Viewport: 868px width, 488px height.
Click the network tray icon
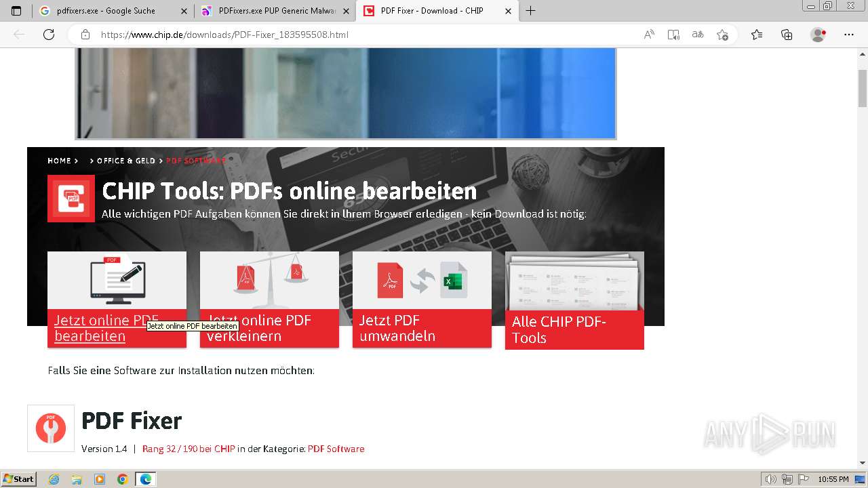pyautogui.click(x=787, y=479)
